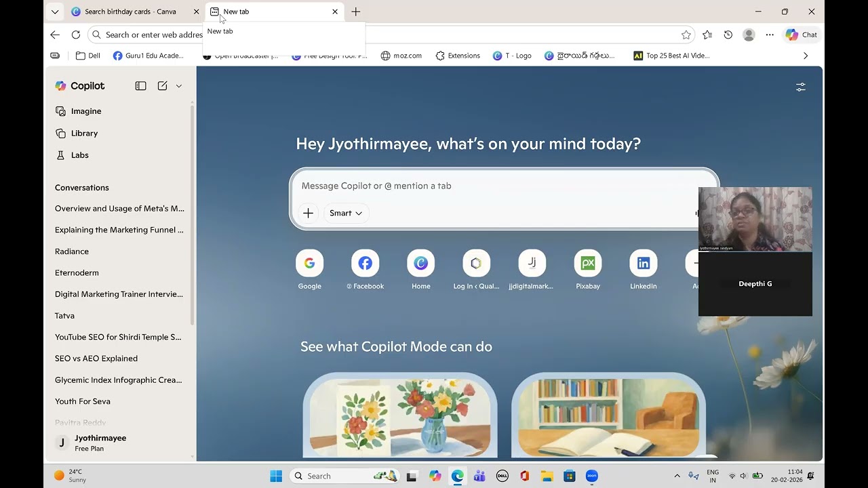Open Digital Marketing Trainer Interview conversation
This screenshot has height=488, width=868.
click(119, 294)
